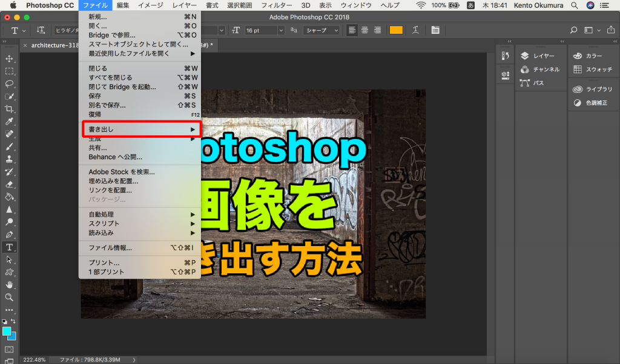Select the Zoom tool in the toolbox

[9, 297]
